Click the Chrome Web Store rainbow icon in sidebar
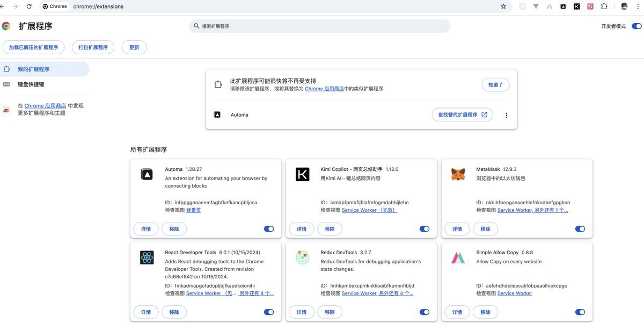This screenshot has height=323, width=644. pyautogui.click(x=6, y=110)
